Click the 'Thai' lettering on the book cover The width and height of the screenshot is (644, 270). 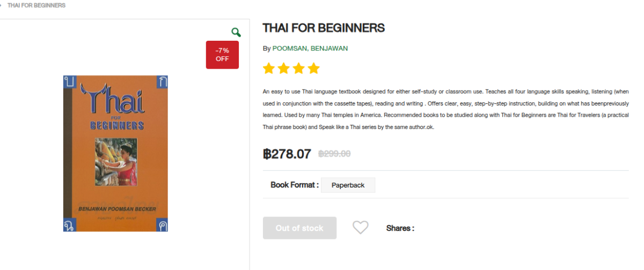pos(114,100)
